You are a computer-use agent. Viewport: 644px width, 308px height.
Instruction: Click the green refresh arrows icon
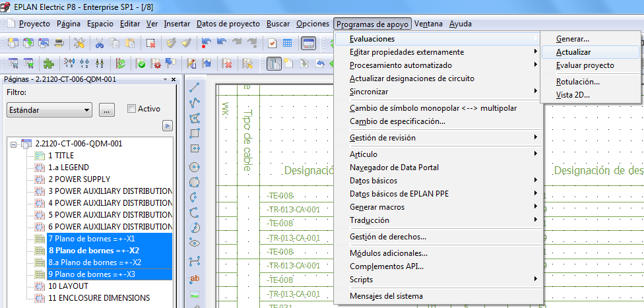120,63
